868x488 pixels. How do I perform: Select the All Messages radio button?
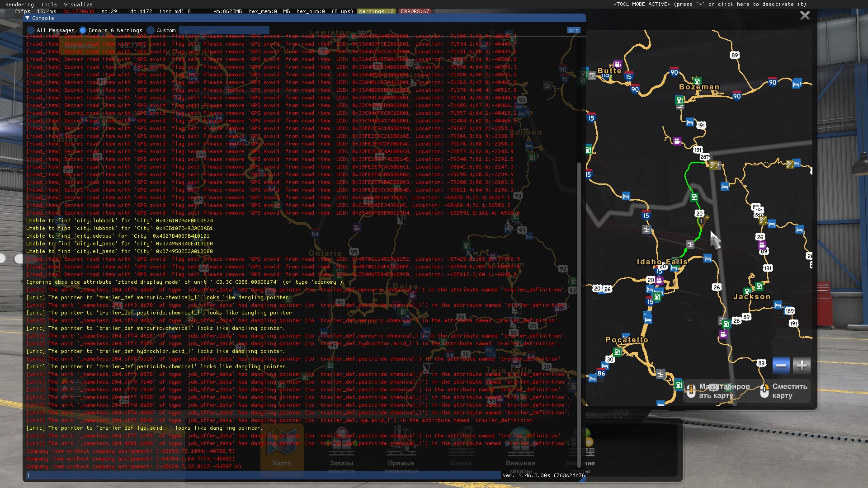pos(31,30)
